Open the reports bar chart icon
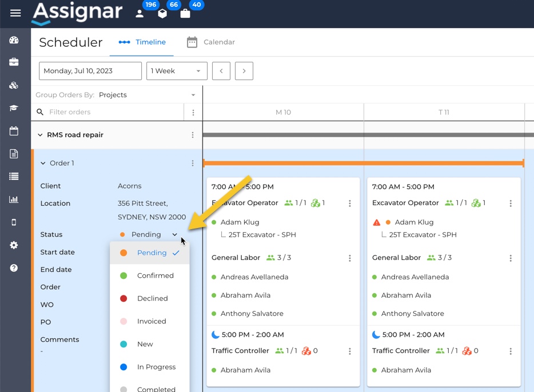This screenshot has width=534, height=392. (14, 200)
